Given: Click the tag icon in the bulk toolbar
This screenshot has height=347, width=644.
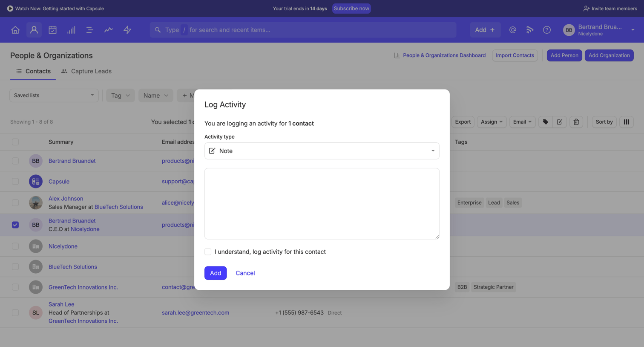Looking at the screenshot, I should click(546, 122).
